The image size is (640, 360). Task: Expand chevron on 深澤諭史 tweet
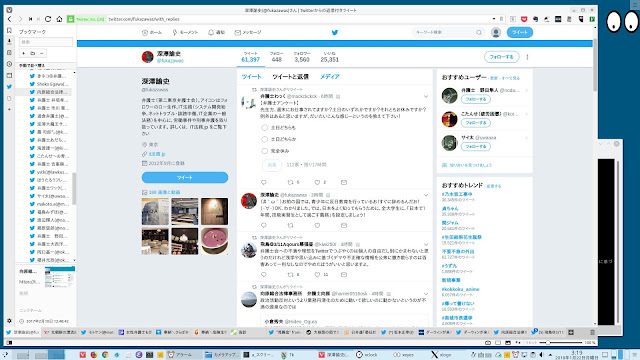point(426,195)
